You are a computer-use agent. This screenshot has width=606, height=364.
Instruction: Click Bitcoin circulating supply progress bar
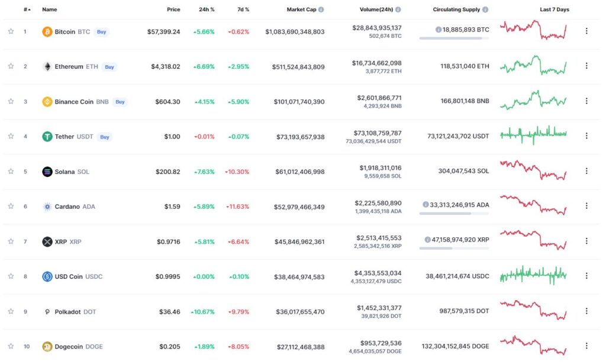click(x=454, y=38)
